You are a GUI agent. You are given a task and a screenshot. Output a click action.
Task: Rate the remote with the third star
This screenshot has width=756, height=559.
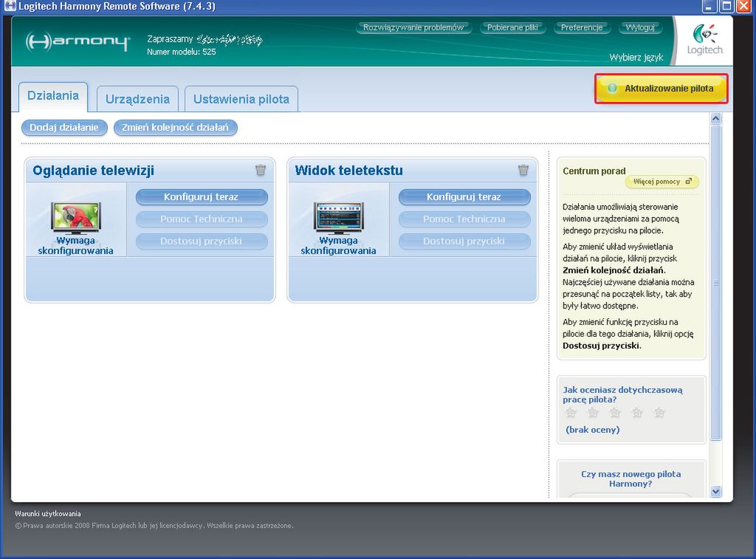tap(615, 412)
